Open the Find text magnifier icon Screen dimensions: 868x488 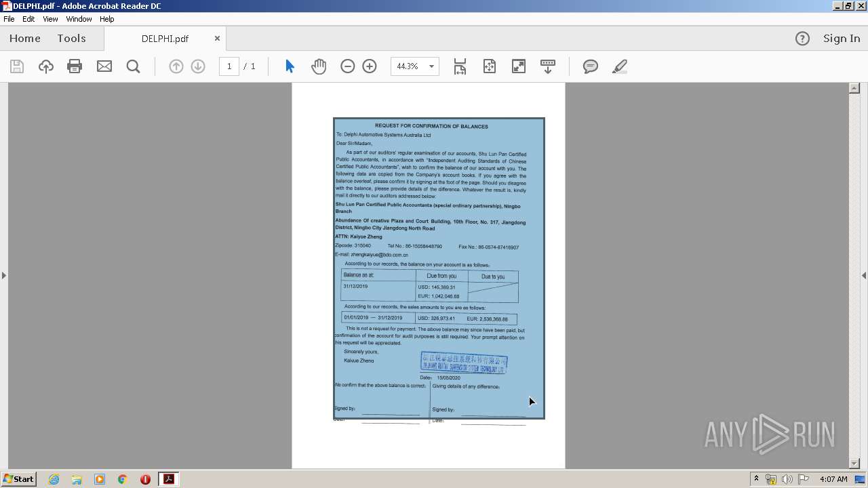(x=133, y=66)
